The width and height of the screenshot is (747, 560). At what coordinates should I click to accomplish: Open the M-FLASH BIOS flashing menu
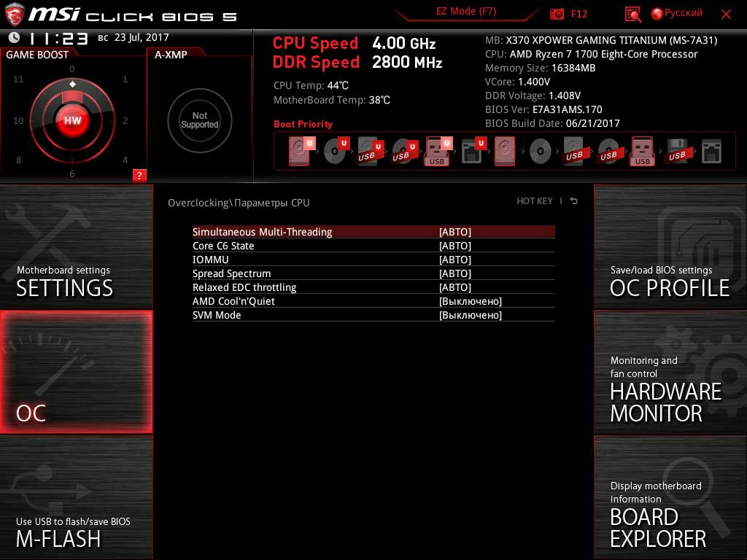pyautogui.click(x=76, y=497)
